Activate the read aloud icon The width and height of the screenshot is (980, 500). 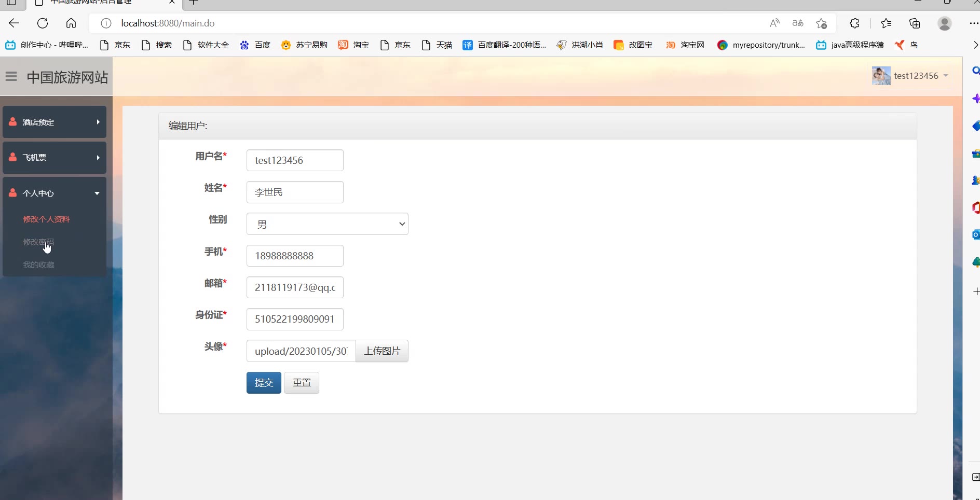point(774,23)
